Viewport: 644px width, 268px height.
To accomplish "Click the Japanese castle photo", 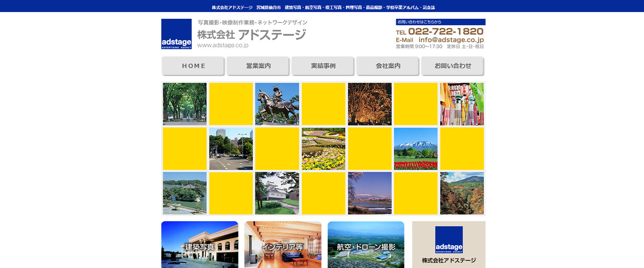I will coord(277,193).
